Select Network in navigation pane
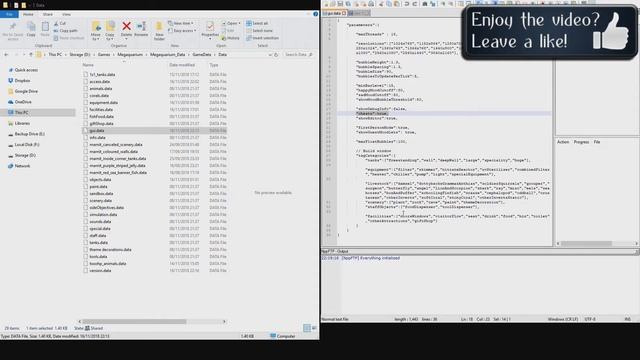Image resolution: width=640 pixels, height=360 pixels. coord(22,166)
